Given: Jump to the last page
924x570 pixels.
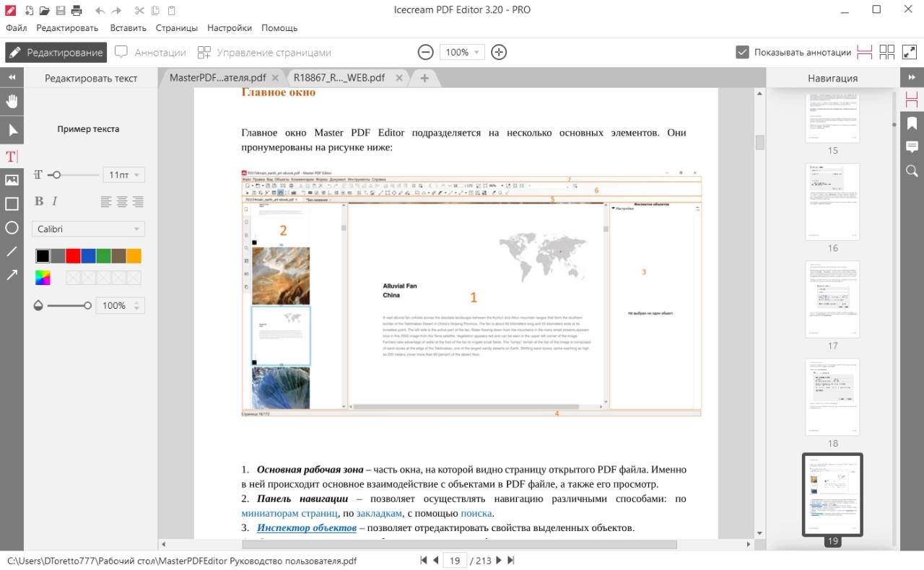Looking at the screenshot, I should pos(510,560).
